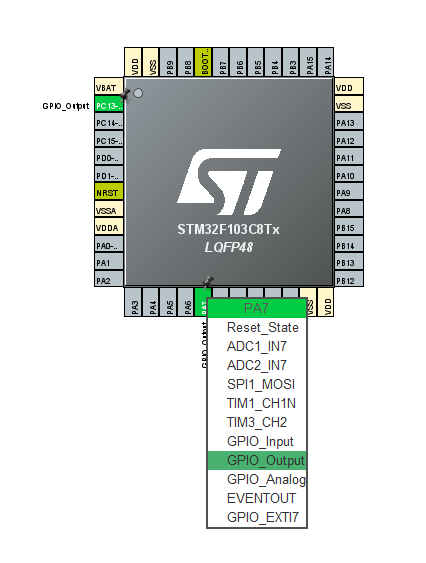Click the VSSA pin
This screenshot has height=563, width=426.
(x=109, y=210)
